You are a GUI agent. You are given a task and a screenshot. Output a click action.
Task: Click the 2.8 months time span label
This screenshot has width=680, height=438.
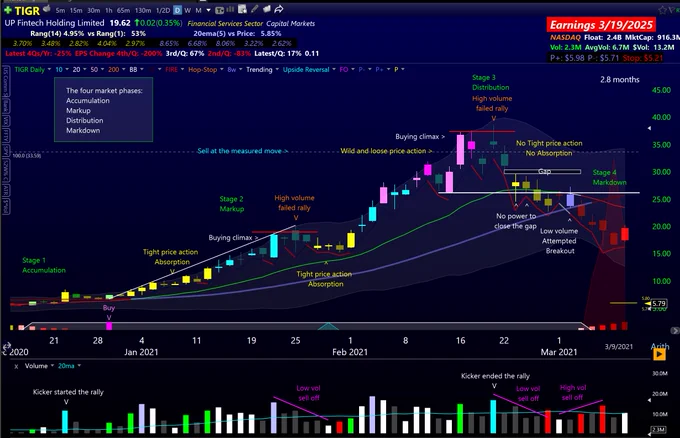tap(620, 79)
